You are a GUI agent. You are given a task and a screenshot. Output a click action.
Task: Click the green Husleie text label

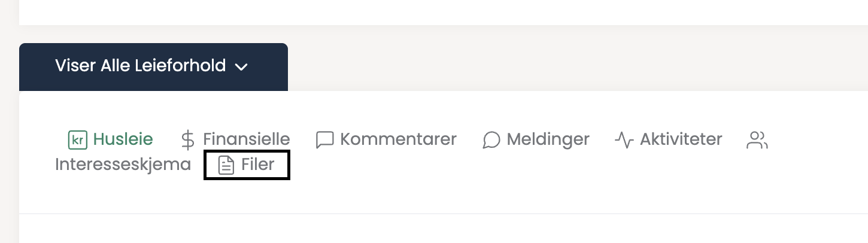(x=123, y=139)
